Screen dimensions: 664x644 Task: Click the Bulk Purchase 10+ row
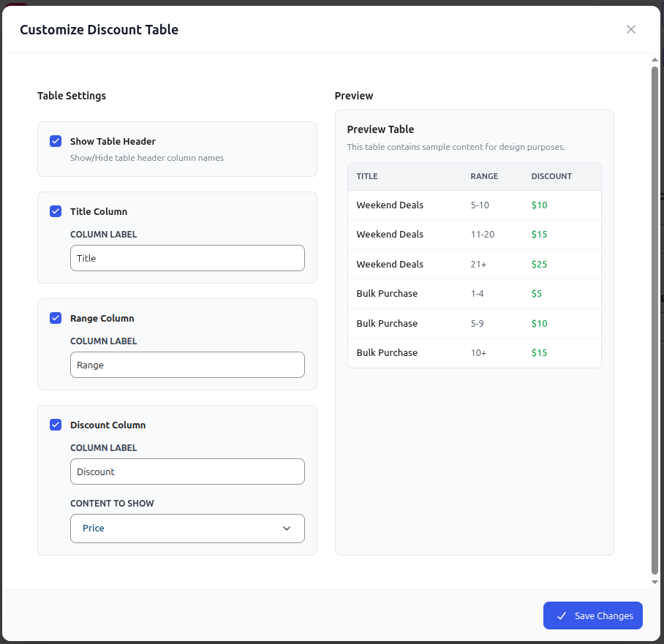tap(474, 352)
